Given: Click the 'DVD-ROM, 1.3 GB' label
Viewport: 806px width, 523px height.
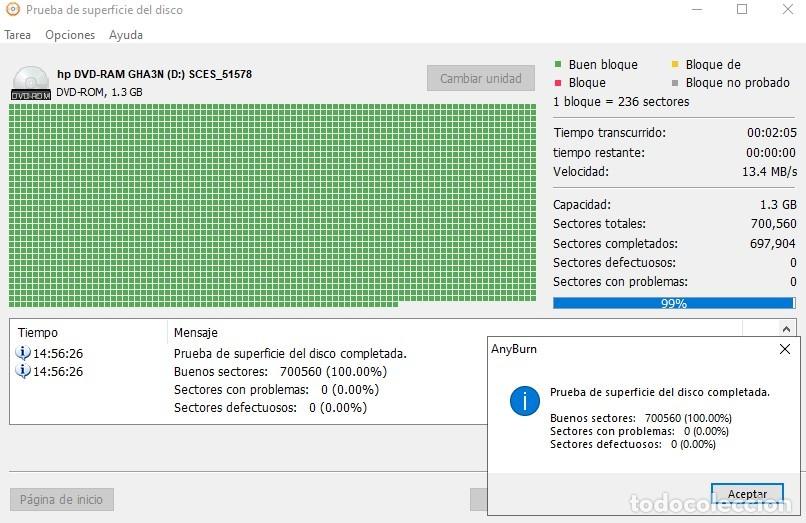Looking at the screenshot, I should coord(99,92).
